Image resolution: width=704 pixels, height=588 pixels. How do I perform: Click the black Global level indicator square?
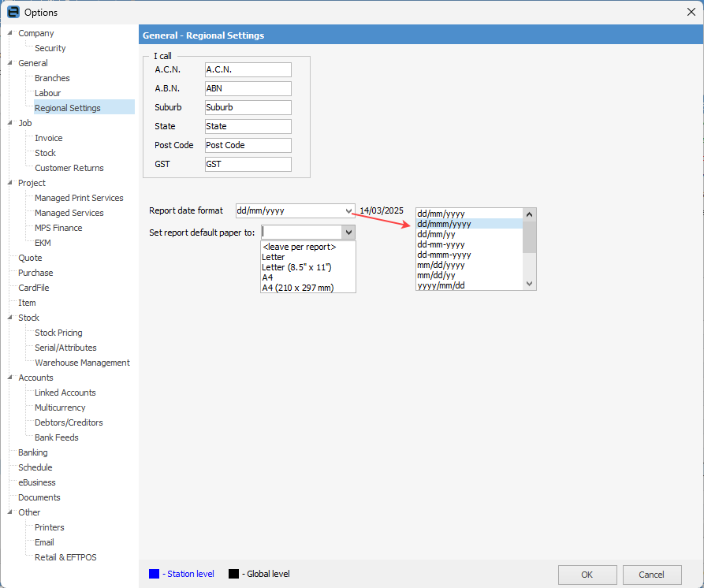233,574
